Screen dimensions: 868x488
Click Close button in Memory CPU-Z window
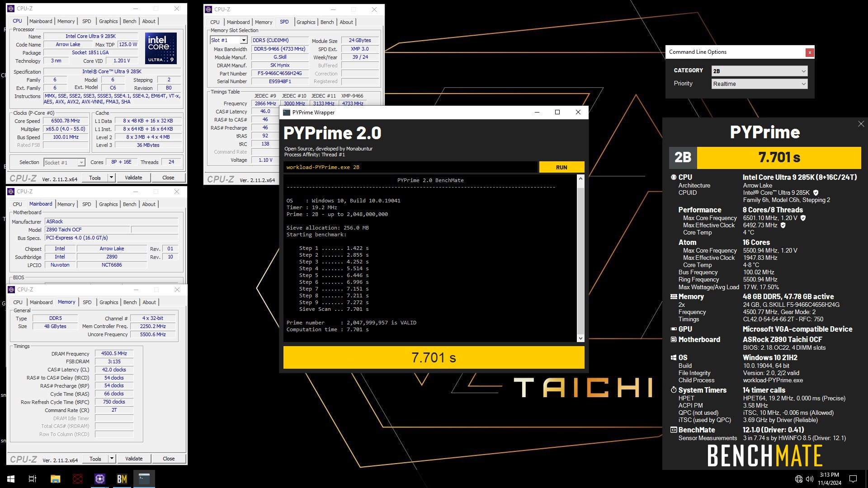pyautogui.click(x=169, y=459)
